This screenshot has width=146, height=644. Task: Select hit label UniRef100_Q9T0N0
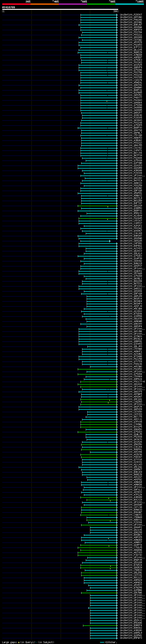point(131,17)
